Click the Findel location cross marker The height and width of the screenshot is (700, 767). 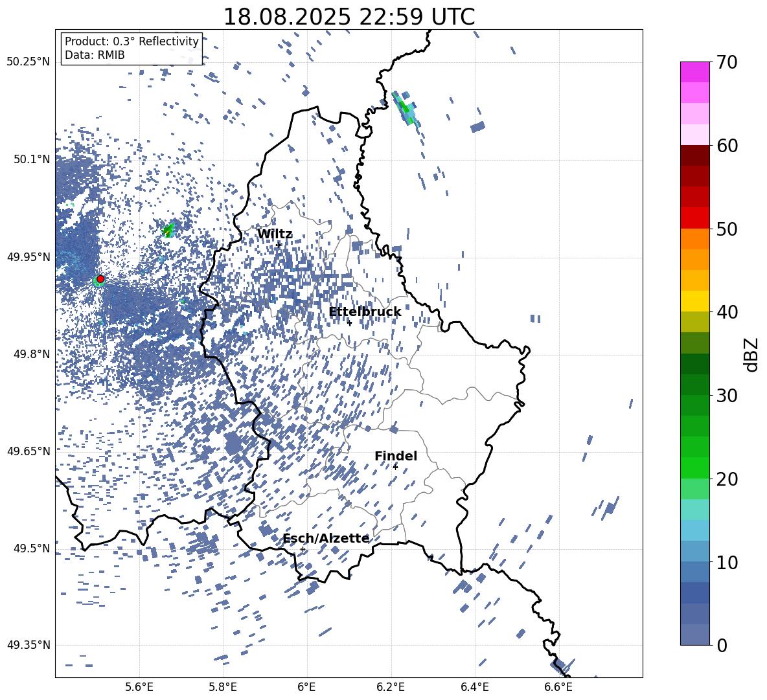click(x=395, y=467)
